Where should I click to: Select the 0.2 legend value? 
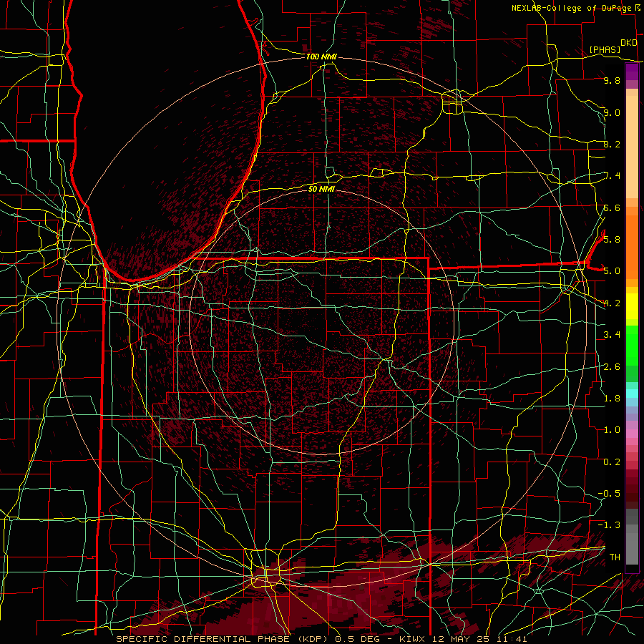click(x=612, y=462)
